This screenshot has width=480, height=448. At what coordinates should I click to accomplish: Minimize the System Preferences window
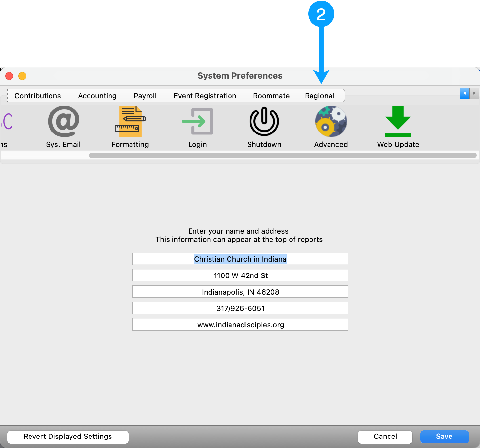click(22, 76)
